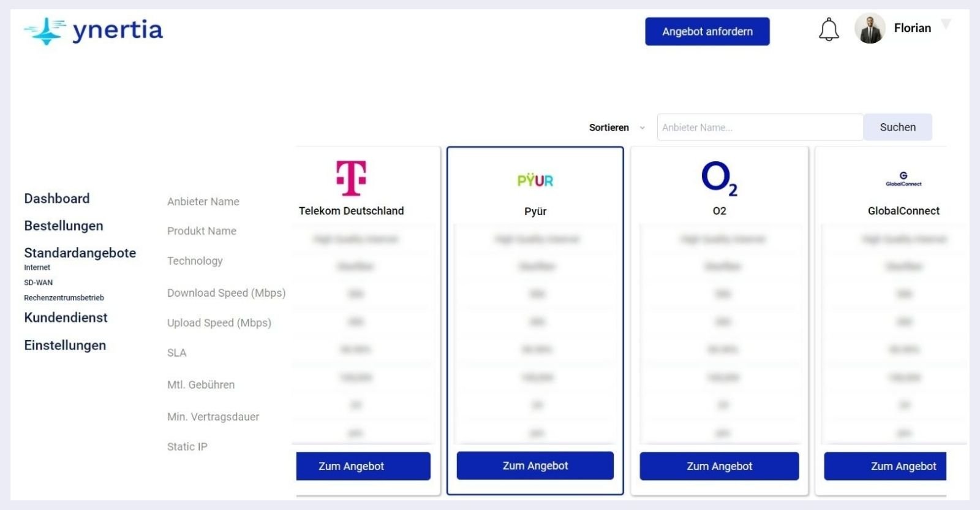
Task: Open the Dashboard menu item
Action: coord(57,199)
